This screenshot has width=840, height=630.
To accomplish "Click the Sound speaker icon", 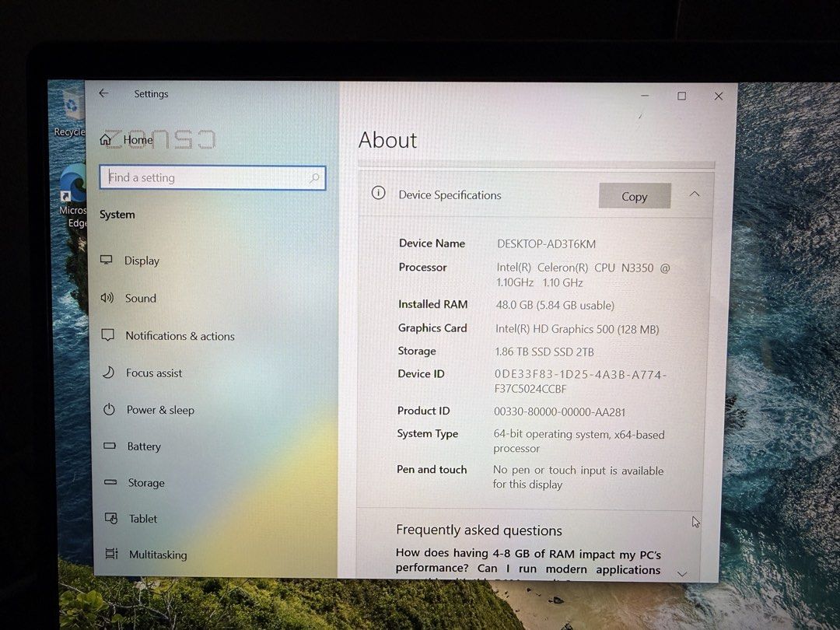I will [107, 298].
